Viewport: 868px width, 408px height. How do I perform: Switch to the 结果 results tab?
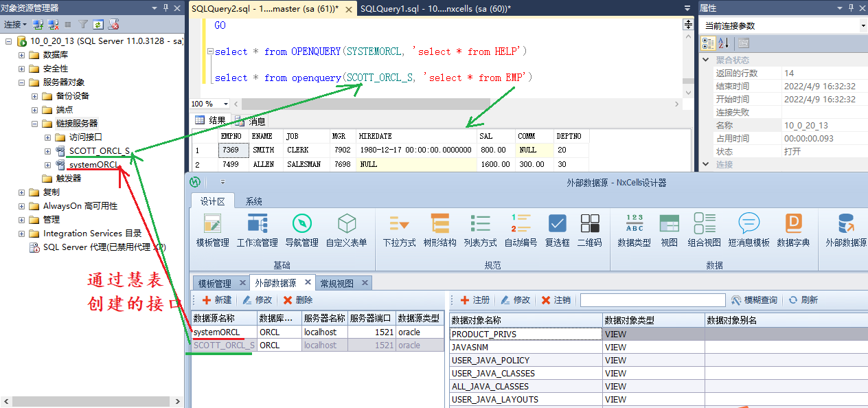point(211,121)
